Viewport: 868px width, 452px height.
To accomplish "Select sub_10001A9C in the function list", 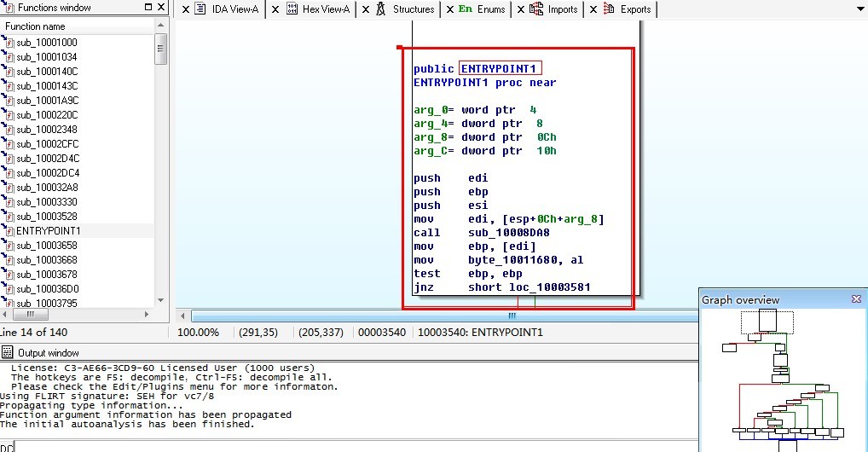I will [48, 101].
